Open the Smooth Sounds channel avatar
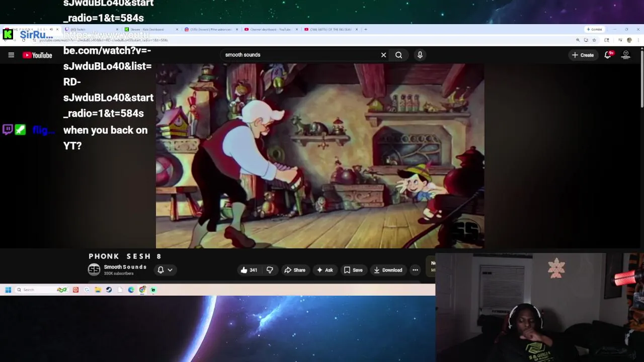The image size is (644, 362). tap(94, 269)
